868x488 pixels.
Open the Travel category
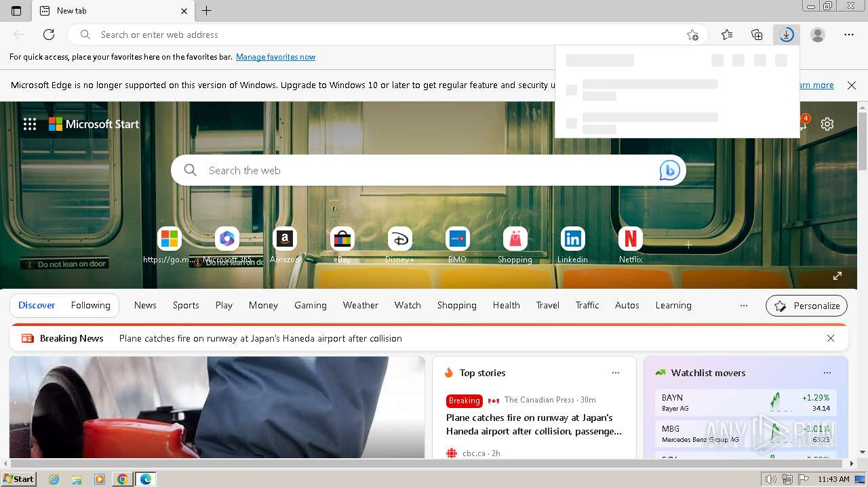(x=548, y=305)
